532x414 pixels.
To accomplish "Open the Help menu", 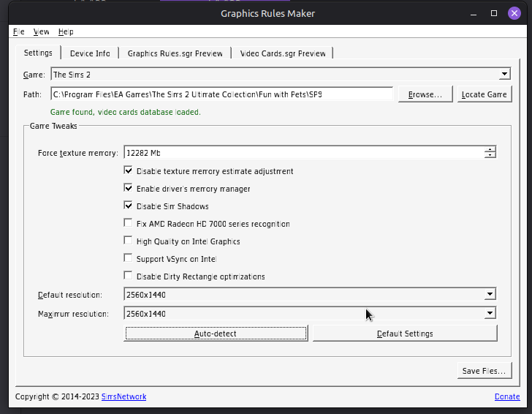I will pyautogui.click(x=66, y=31).
